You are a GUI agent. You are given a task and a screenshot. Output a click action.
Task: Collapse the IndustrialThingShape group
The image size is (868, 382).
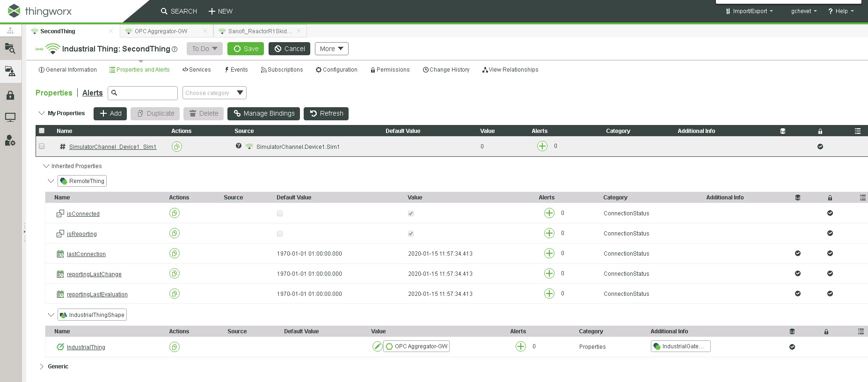coord(51,315)
